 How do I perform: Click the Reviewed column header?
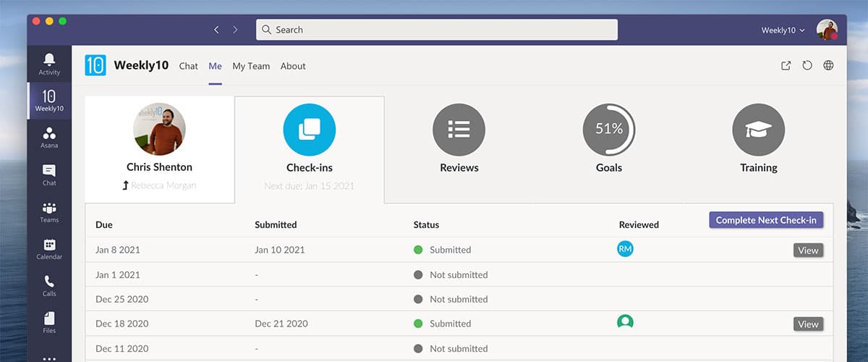pyautogui.click(x=639, y=224)
